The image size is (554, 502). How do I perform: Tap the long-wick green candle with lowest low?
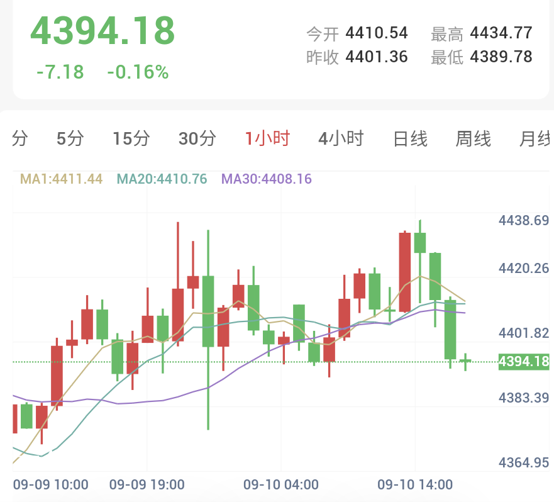(x=208, y=330)
